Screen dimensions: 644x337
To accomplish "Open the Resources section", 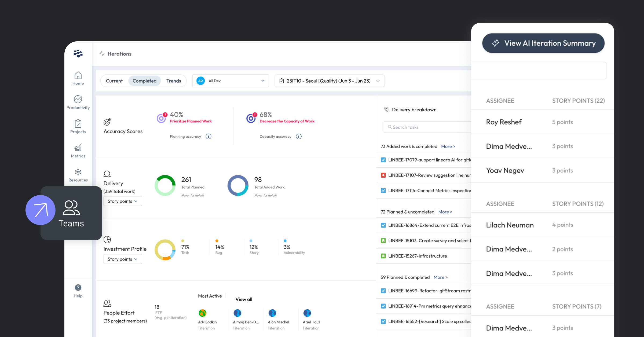I will (78, 175).
